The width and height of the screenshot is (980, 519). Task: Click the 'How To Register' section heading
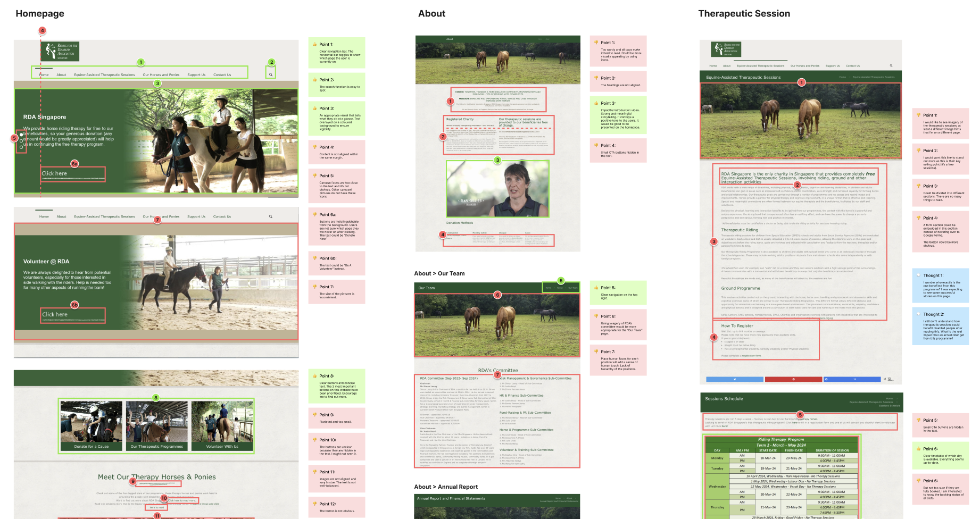(x=737, y=326)
